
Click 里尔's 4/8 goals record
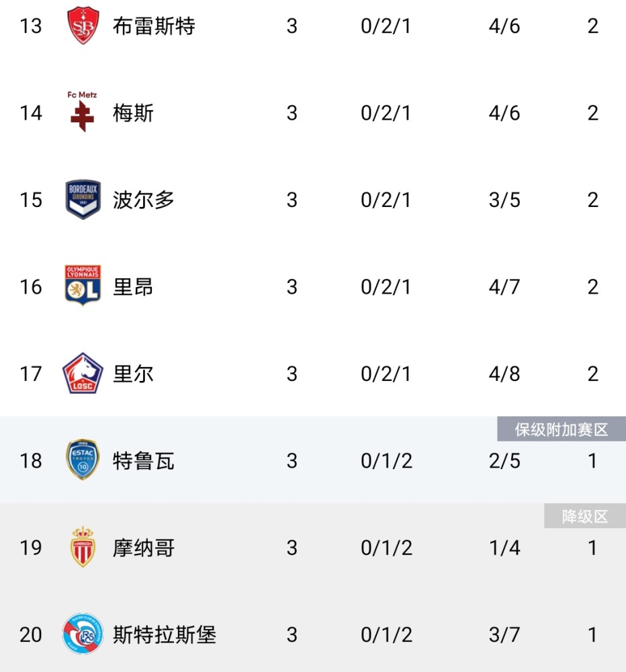[504, 374]
